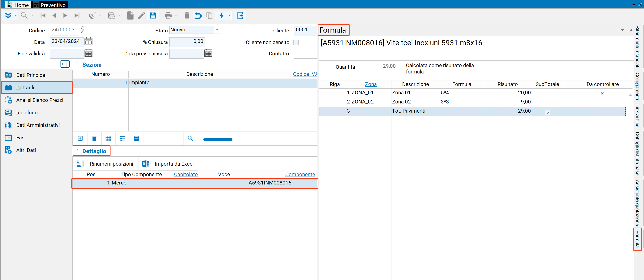The width and height of the screenshot is (644, 280).
Task: Select the ZONA_02 formula row
Action: point(472,102)
